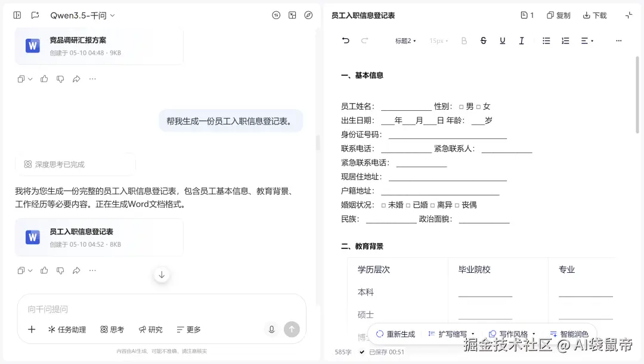Toggle strikethrough formatting
Screen dimensions: 644x364
click(484, 41)
